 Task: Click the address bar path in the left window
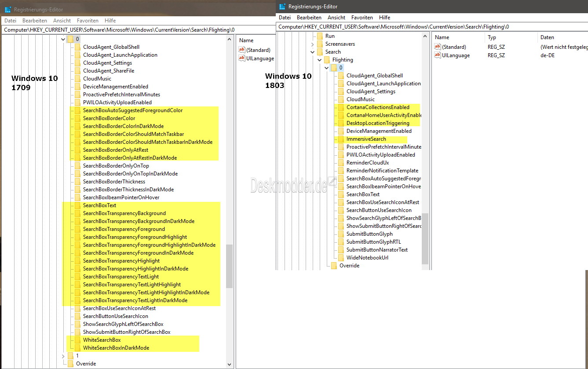tap(119, 30)
